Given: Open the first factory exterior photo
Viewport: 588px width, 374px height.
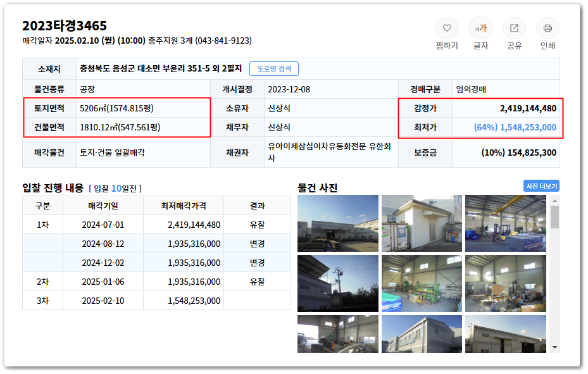Looking at the screenshot, I should pyautogui.click(x=338, y=223).
